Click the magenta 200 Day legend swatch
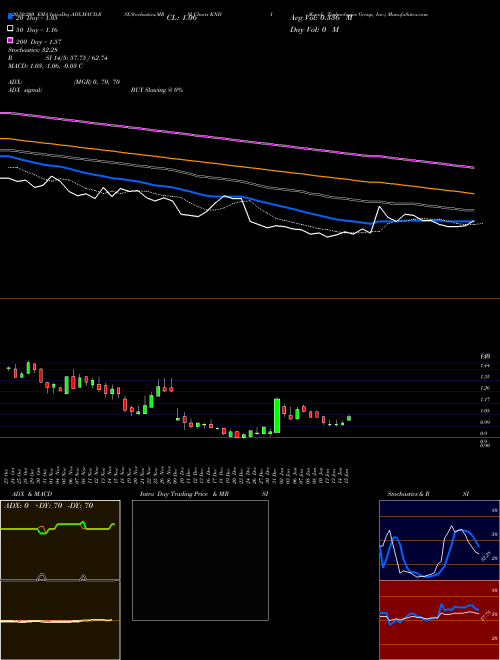 coord(10,41)
